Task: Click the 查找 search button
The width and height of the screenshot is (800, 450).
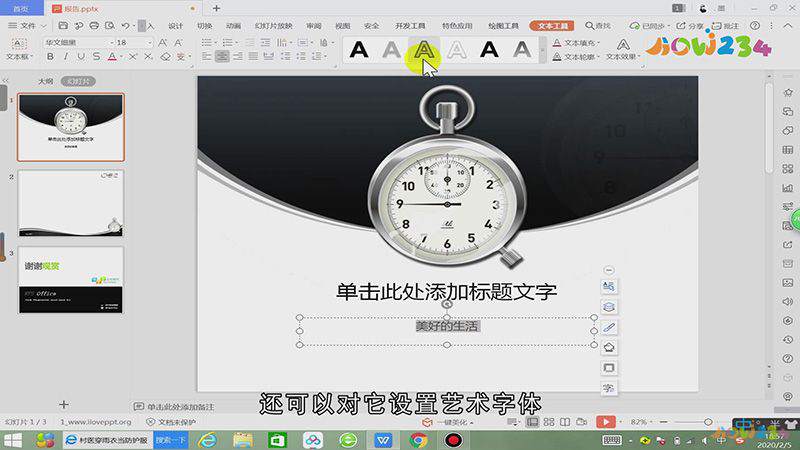Action: click(597, 26)
